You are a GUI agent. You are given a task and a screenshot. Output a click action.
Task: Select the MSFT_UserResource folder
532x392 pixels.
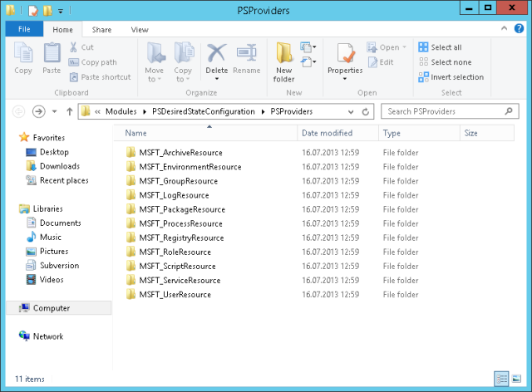pyautogui.click(x=175, y=295)
